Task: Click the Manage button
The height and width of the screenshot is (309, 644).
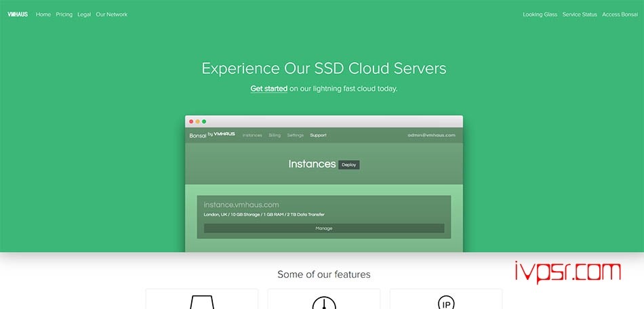Action: point(324,228)
